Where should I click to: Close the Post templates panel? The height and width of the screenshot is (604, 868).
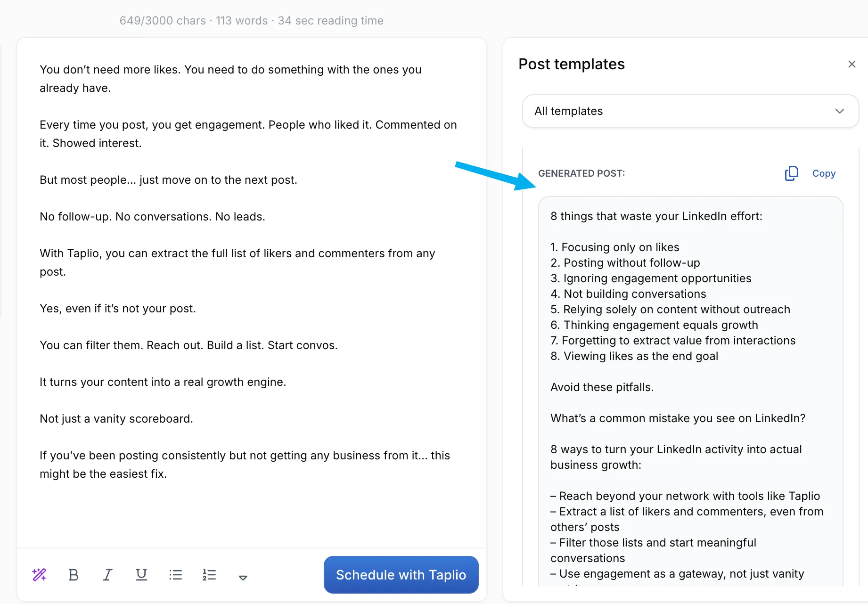tap(852, 64)
